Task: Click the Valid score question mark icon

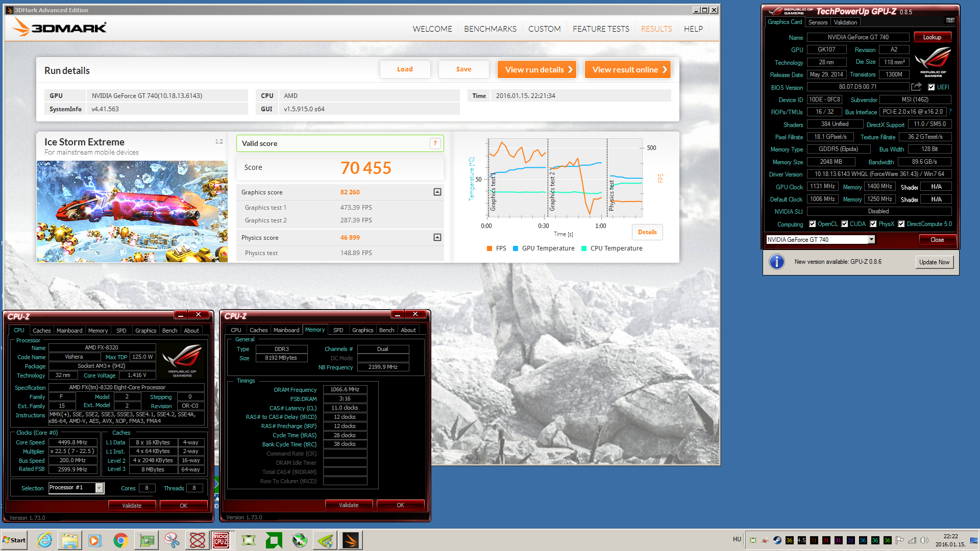Action: click(435, 143)
